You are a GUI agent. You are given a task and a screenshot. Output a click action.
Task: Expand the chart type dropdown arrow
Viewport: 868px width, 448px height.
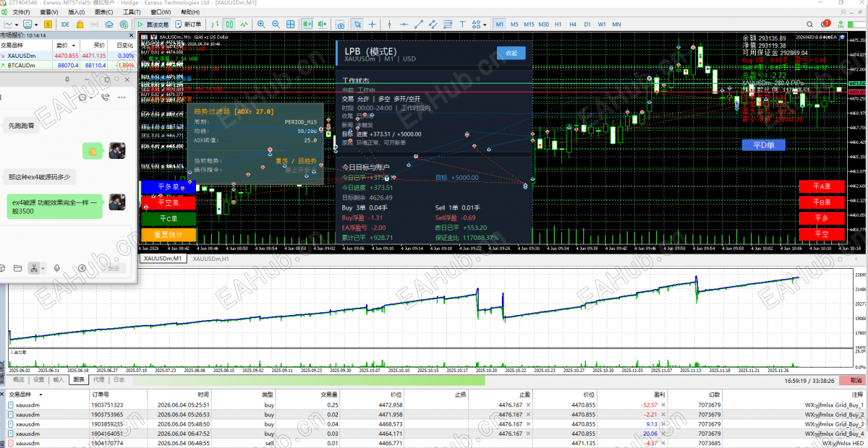(17, 25)
